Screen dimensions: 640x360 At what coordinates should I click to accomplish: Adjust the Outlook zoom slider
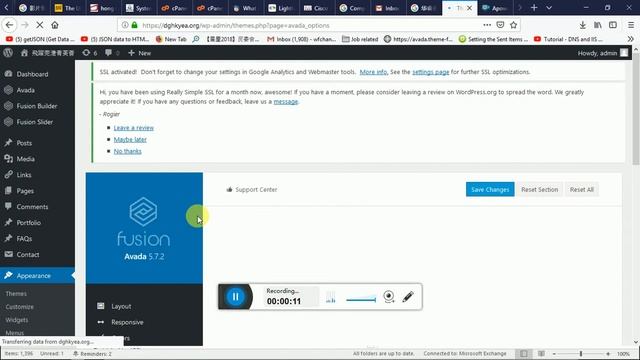point(581,353)
